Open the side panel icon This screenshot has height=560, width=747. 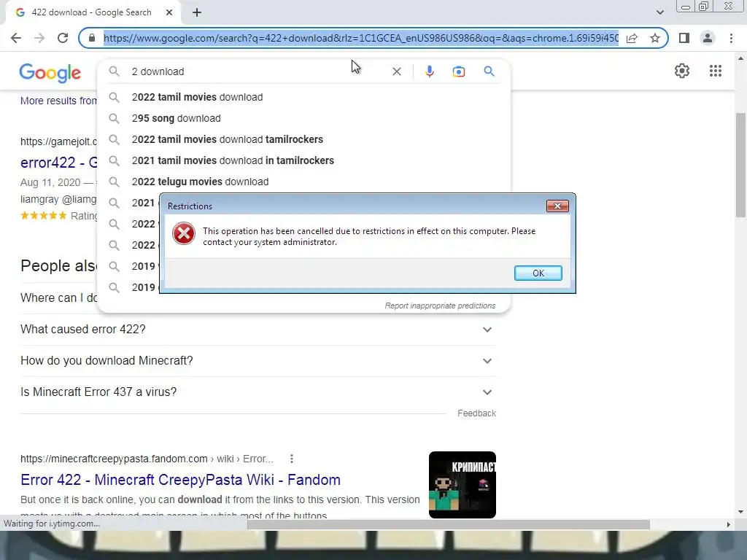click(684, 38)
